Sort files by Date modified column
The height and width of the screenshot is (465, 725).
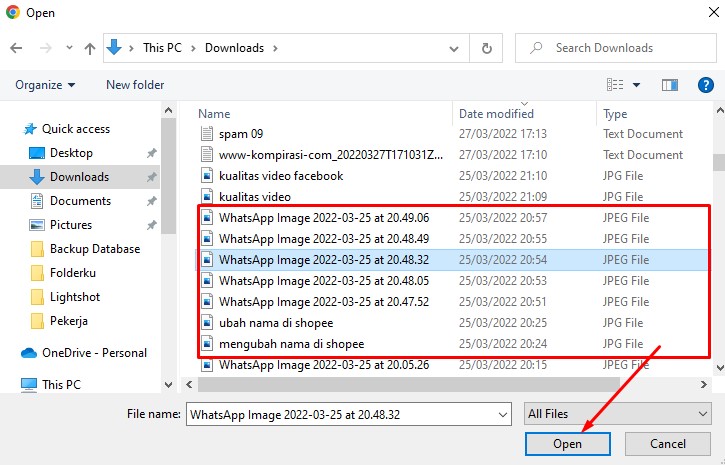point(496,114)
